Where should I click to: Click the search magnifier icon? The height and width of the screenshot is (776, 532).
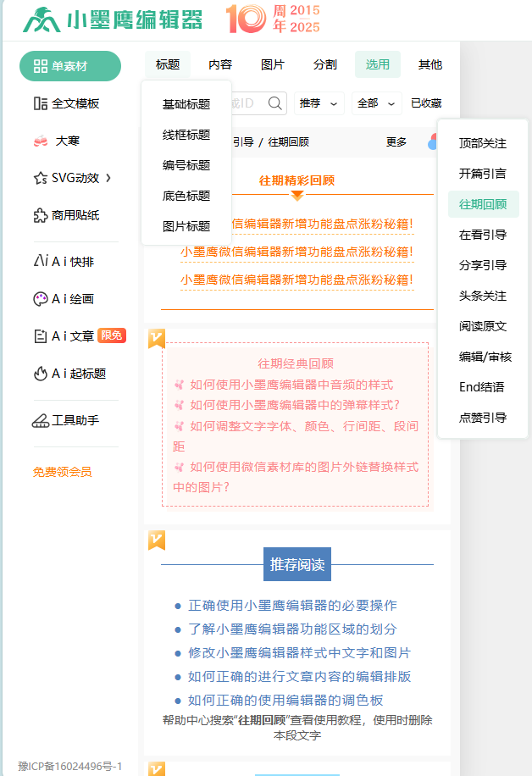[x=275, y=103]
